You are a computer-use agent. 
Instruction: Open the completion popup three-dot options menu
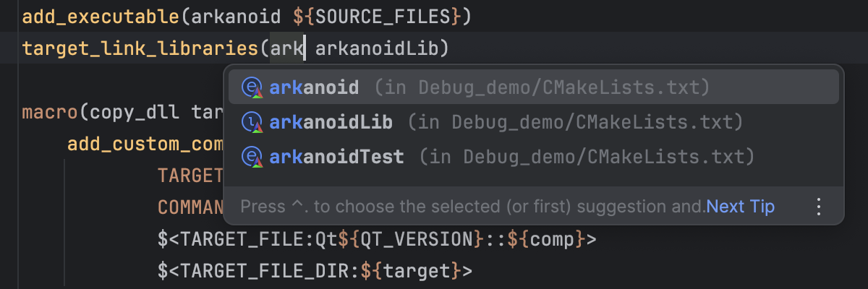[819, 207]
